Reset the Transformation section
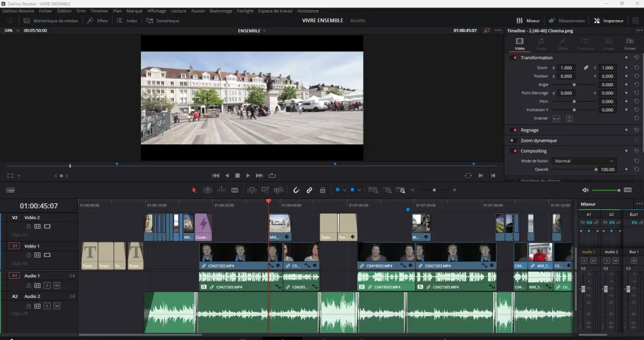 click(x=636, y=57)
